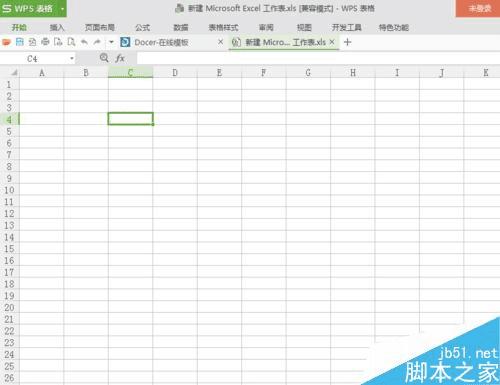Image resolution: width=500 pixels, height=385 pixels.
Task: Select row 15 header
Action: point(9,249)
